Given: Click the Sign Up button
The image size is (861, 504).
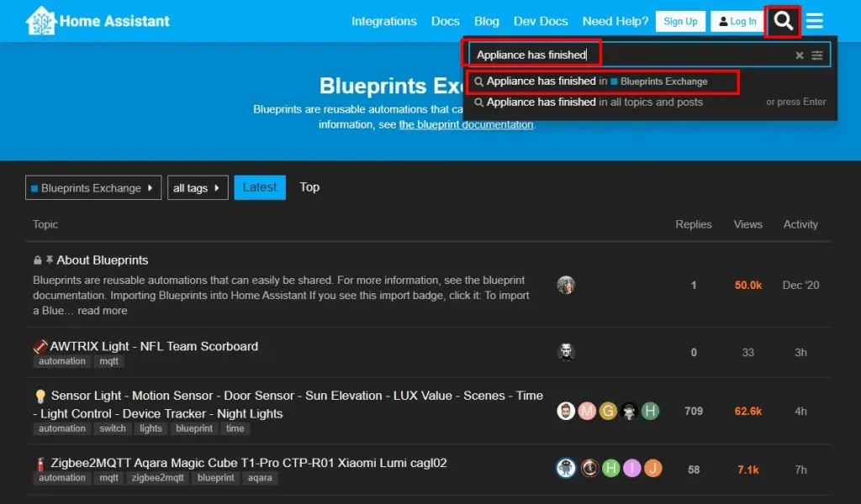Looking at the screenshot, I should 680,22.
